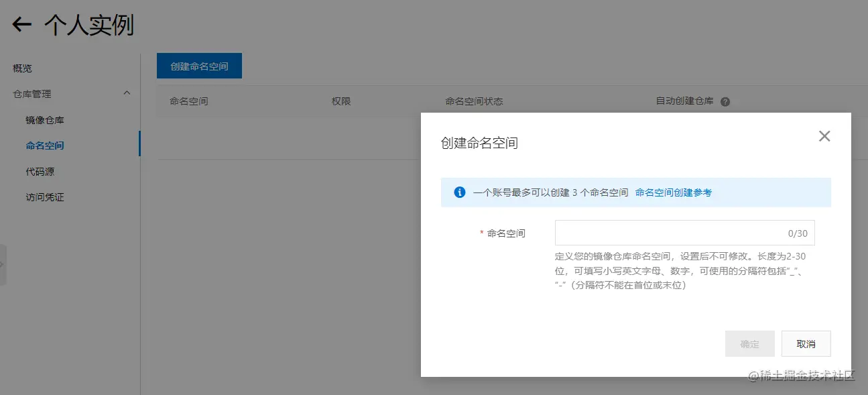868x395 pixels.
Task: Click the 自动创建仓库 column header
Action: (x=684, y=101)
